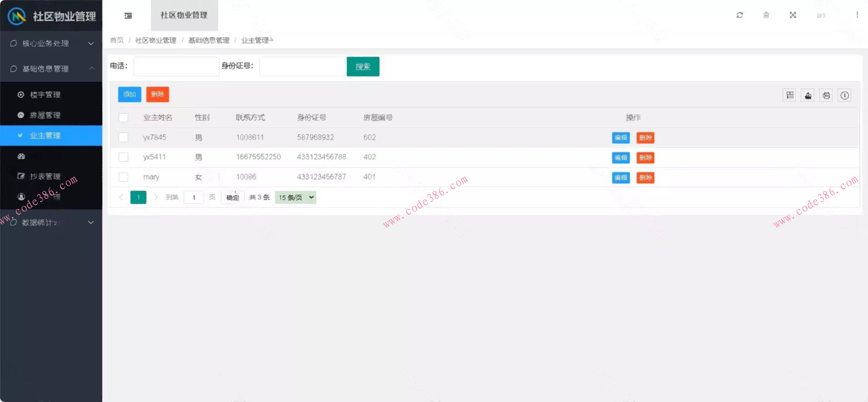Click the owner name cell yx7845
The width and height of the screenshot is (868, 402).
click(155, 137)
